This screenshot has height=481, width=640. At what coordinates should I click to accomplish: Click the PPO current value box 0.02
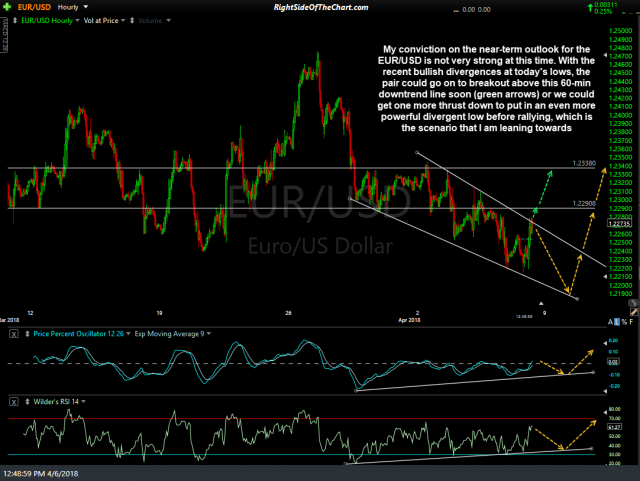[x=613, y=361]
